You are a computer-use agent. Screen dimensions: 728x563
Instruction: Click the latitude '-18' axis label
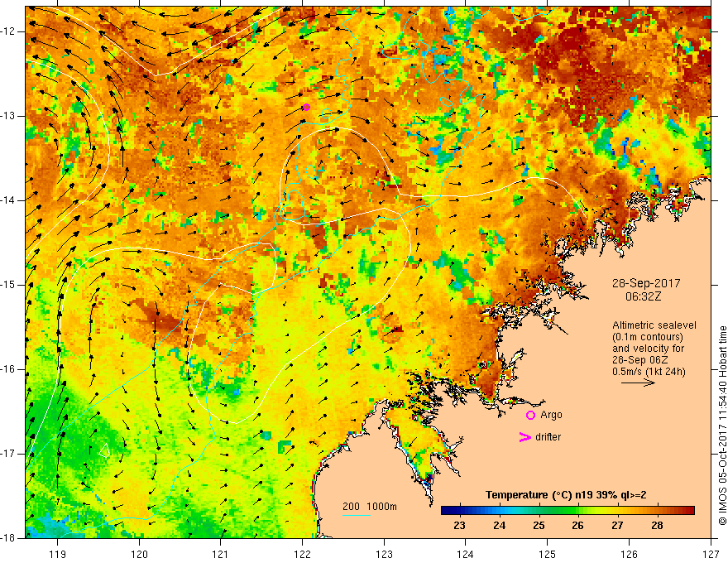click(x=9, y=538)
